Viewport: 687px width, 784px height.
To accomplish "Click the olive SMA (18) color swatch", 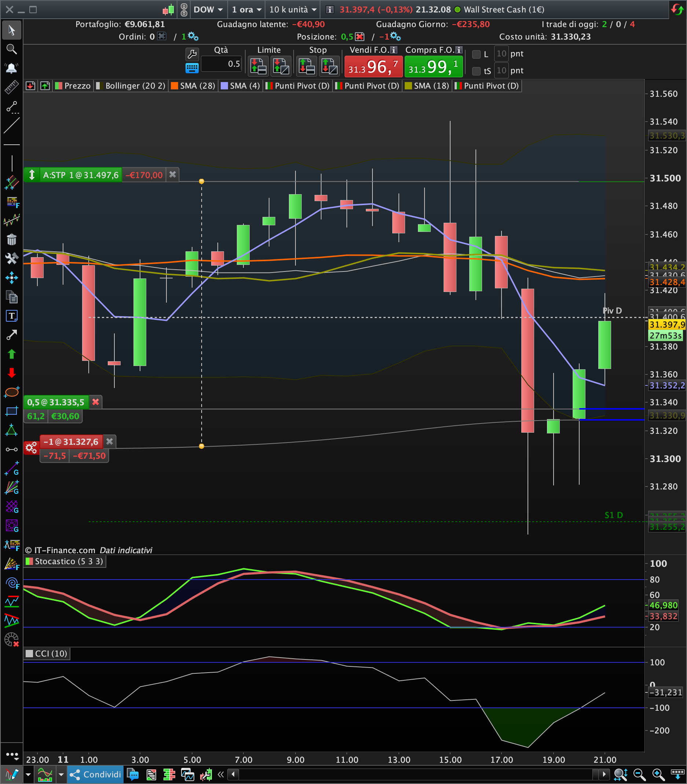I will [408, 86].
